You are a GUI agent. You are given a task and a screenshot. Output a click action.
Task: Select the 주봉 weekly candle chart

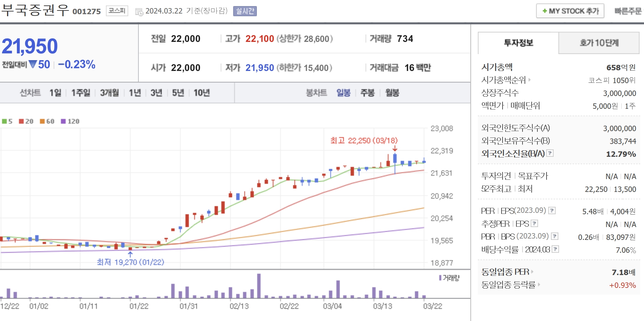click(x=368, y=93)
